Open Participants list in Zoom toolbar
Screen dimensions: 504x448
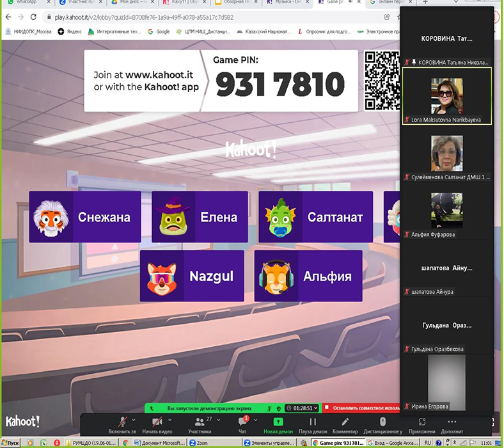tap(200, 424)
